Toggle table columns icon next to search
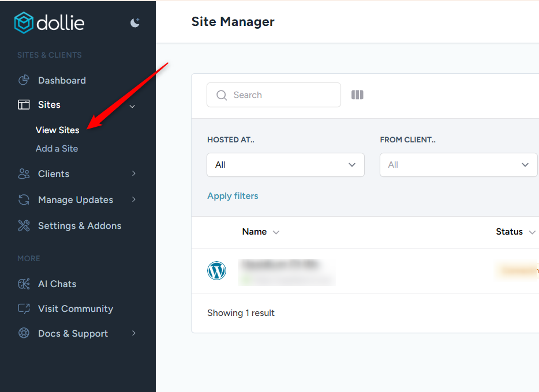Viewport: 539px width, 392px height. click(x=357, y=95)
